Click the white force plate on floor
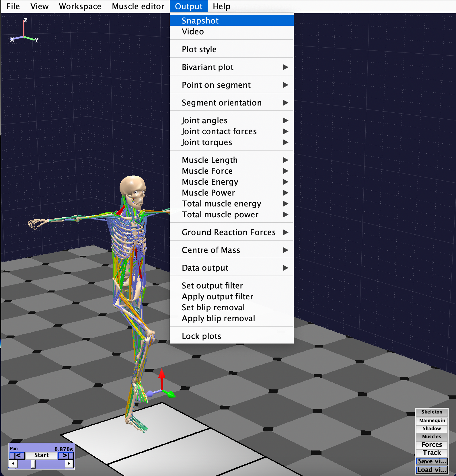 [172, 442]
